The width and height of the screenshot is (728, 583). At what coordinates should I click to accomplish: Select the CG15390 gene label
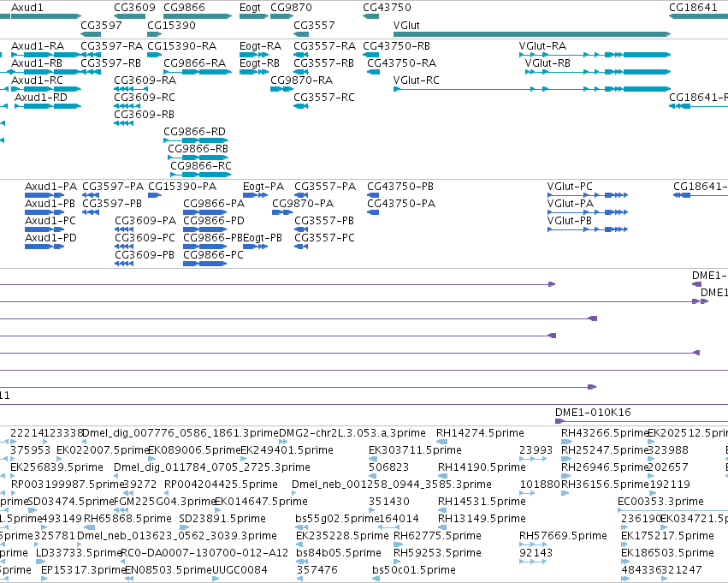pyautogui.click(x=171, y=25)
